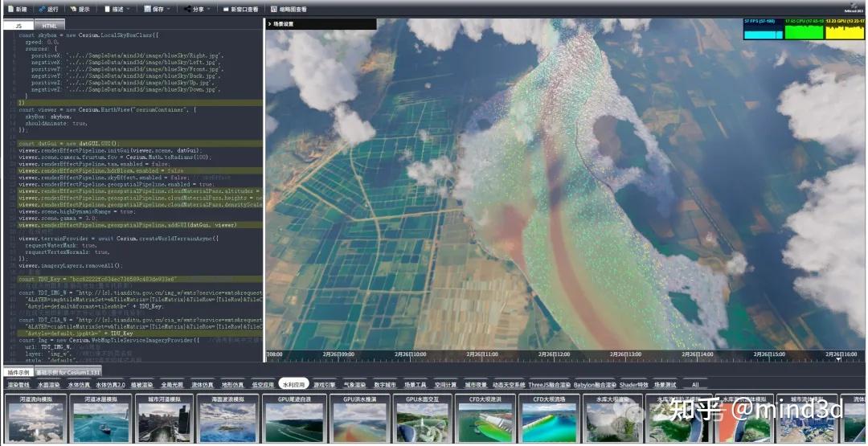Select the Shader特效 category button
The height and width of the screenshot is (446, 868).
634,385
